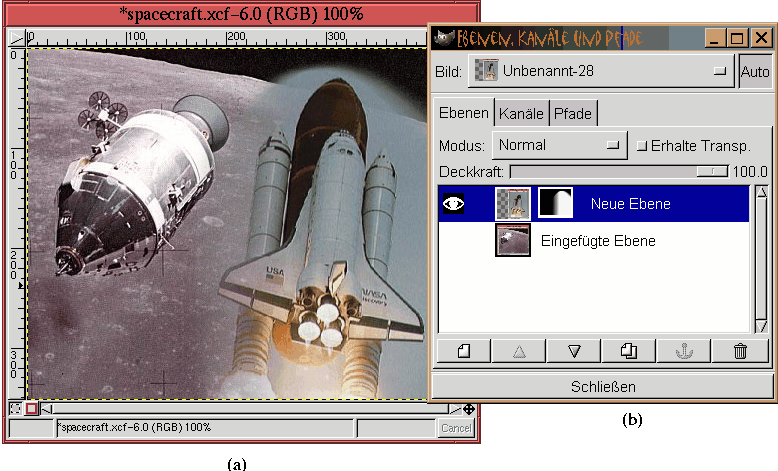Check the Erhalte Transp. checkbox
The height and width of the screenshot is (471, 778).
(642, 145)
